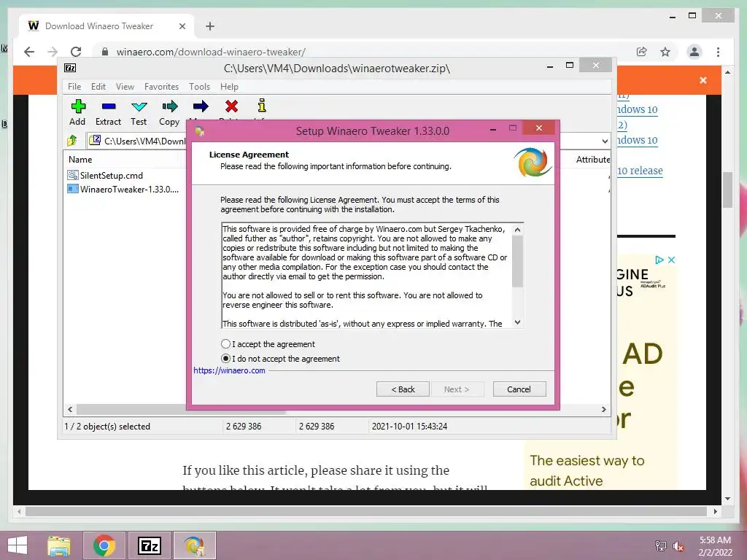
Task: Click the clock showing 5:58 AM
Action: 715,540
